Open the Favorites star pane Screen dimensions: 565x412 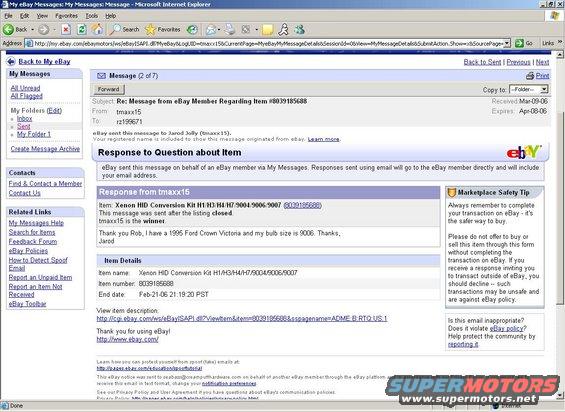[x=163, y=29]
